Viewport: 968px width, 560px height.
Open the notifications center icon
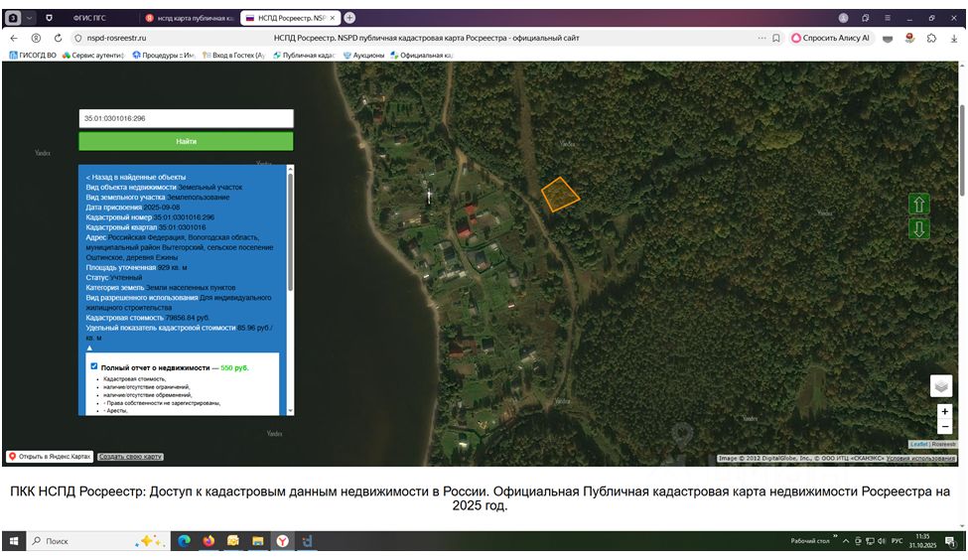tap(951, 541)
